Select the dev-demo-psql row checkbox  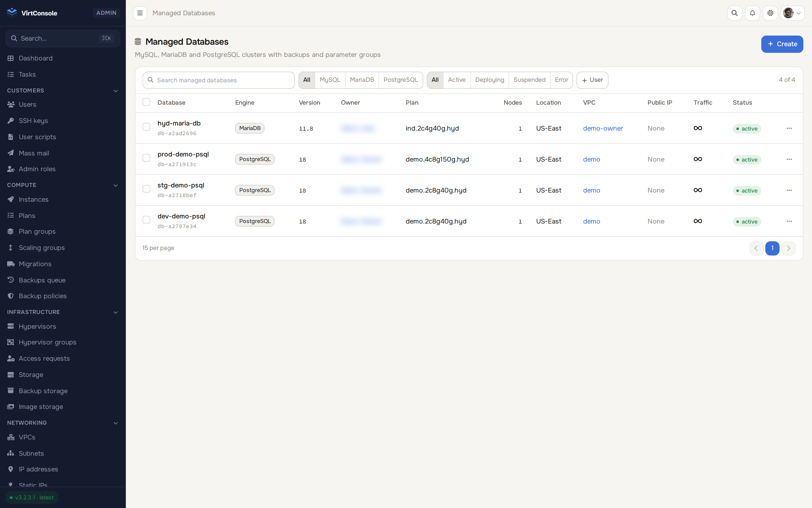146,219
